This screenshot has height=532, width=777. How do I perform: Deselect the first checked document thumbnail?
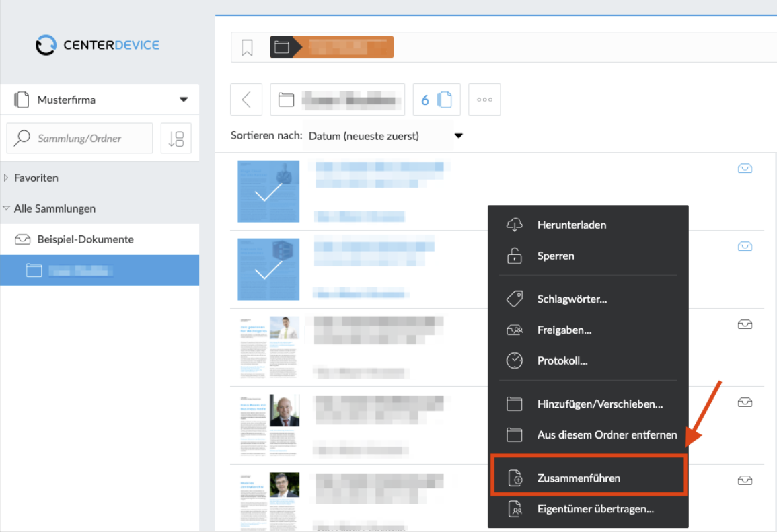point(268,191)
